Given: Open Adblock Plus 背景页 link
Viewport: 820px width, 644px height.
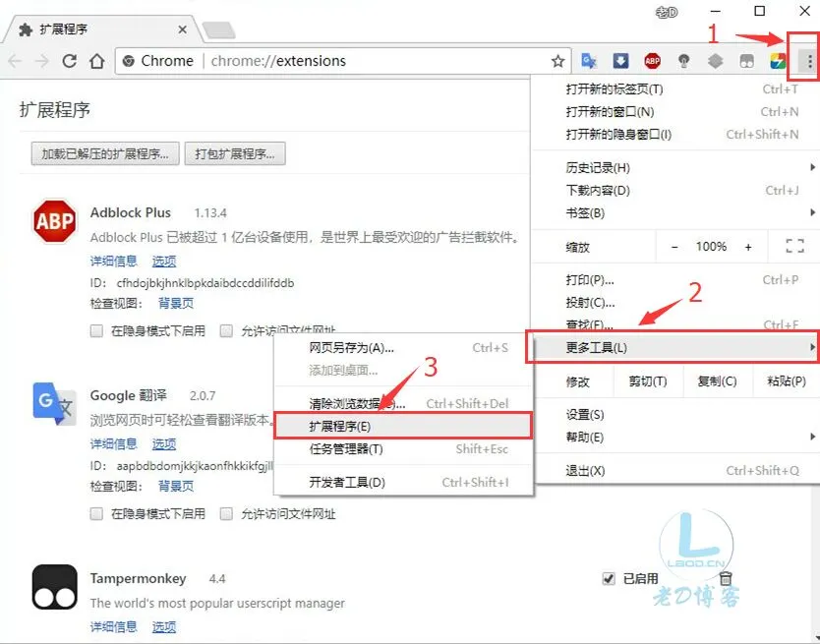Looking at the screenshot, I should click(176, 303).
